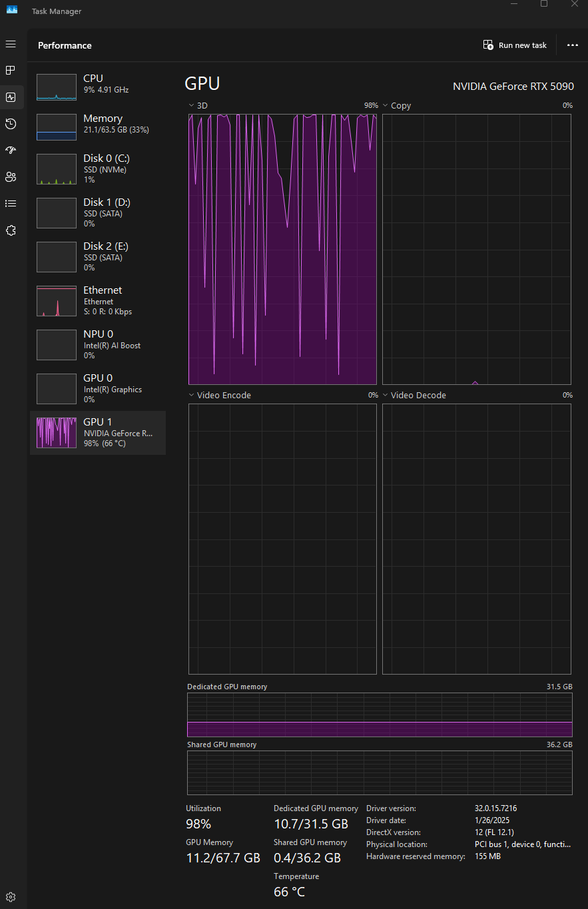Click the Dedicated GPU memory graph
The height and width of the screenshot is (909, 588).
380,715
